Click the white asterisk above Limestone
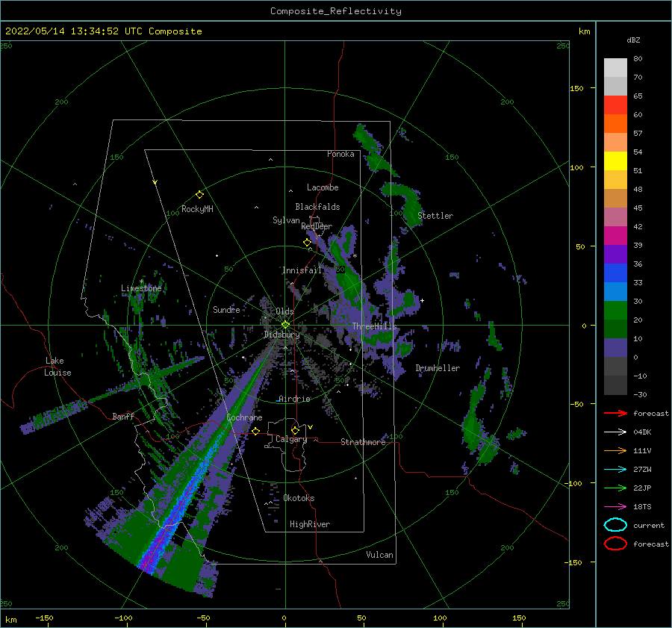Screen dimensions: 672x628 click(x=141, y=282)
